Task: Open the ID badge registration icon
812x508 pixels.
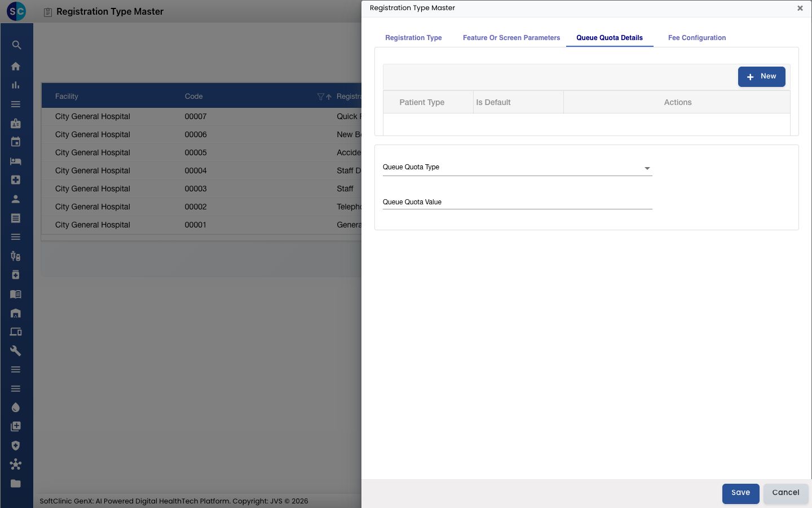Action: pos(16,123)
